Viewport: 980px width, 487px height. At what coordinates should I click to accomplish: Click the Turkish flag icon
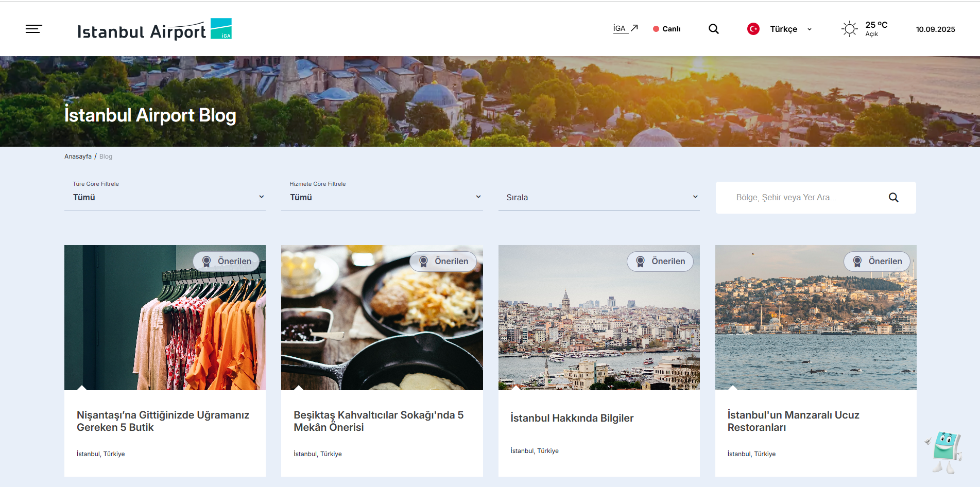pyautogui.click(x=753, y=29)
